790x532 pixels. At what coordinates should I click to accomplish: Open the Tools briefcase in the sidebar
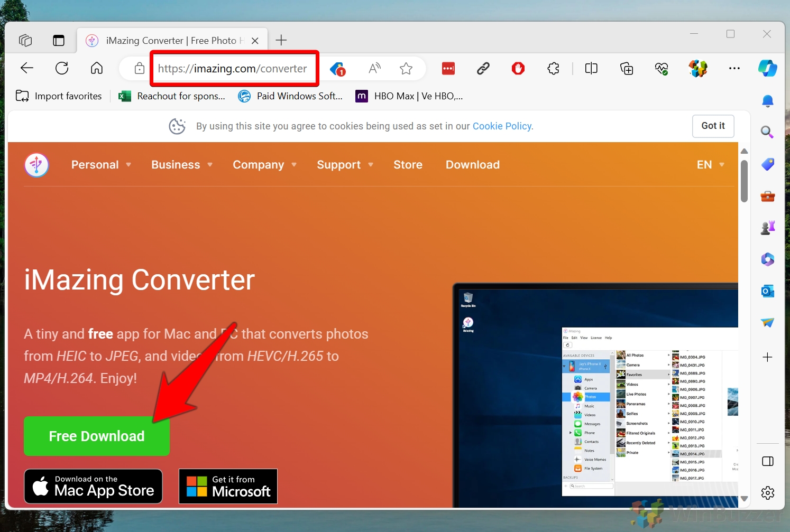(x=768, y=196)
